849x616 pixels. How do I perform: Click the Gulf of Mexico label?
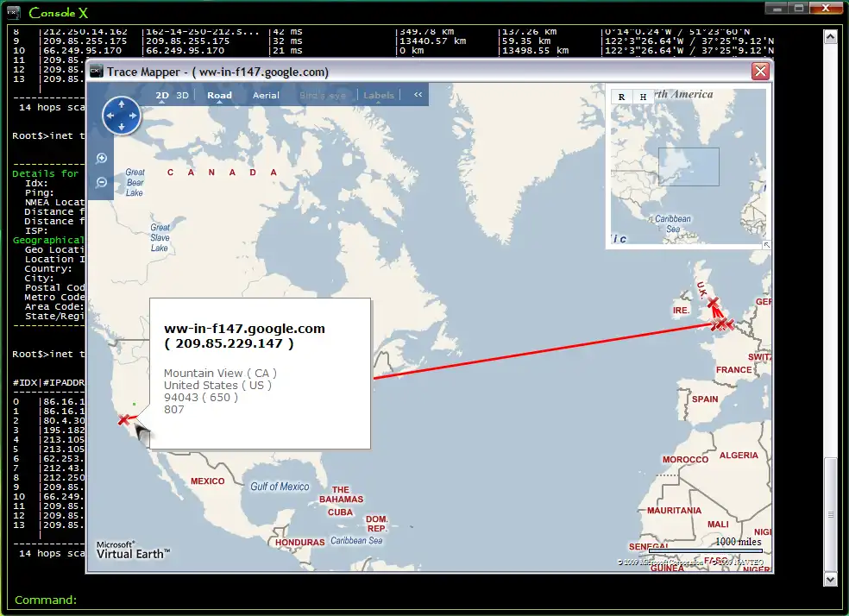(280, 487)
